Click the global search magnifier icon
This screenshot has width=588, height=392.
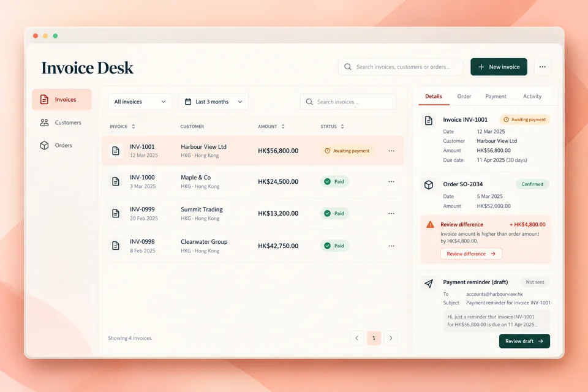(348, 67)
